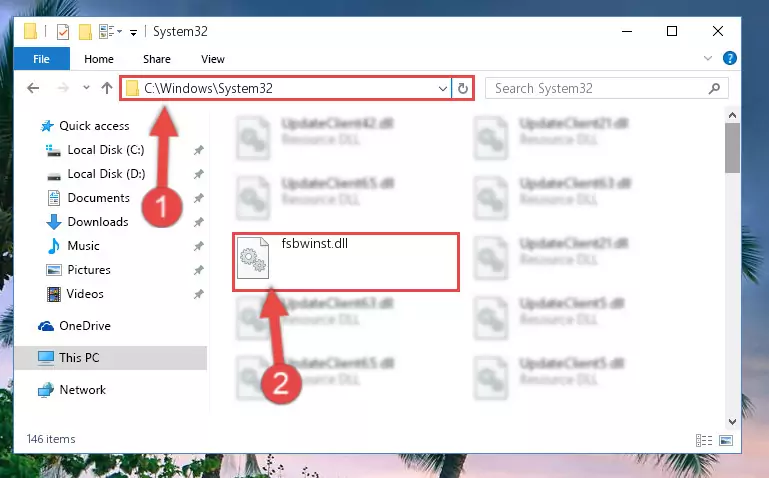Click the scrollbar down arrow
Viewport: 769px width, 478px height.
[x=732, y=422]
